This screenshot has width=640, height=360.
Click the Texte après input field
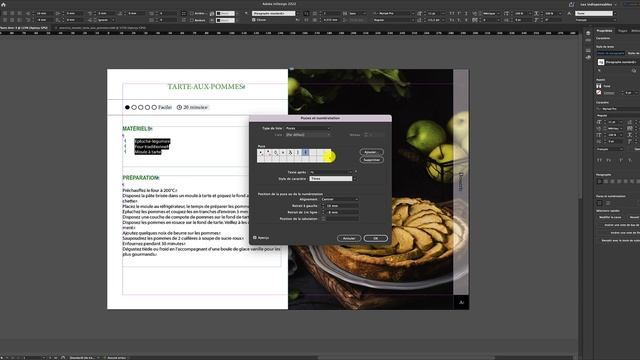pos(329,172)
